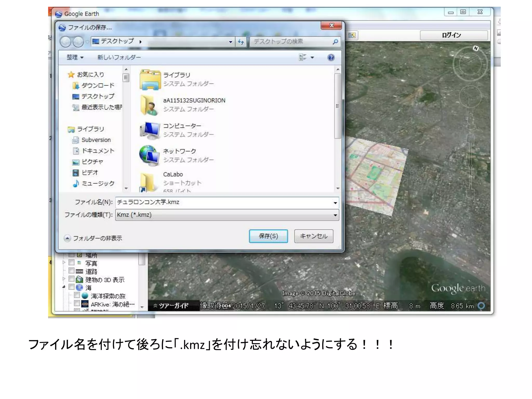Image resolution: width=532 pixels, height=399 pixels.
Task: Click the search magnifier icon
Action: [335, 42]
